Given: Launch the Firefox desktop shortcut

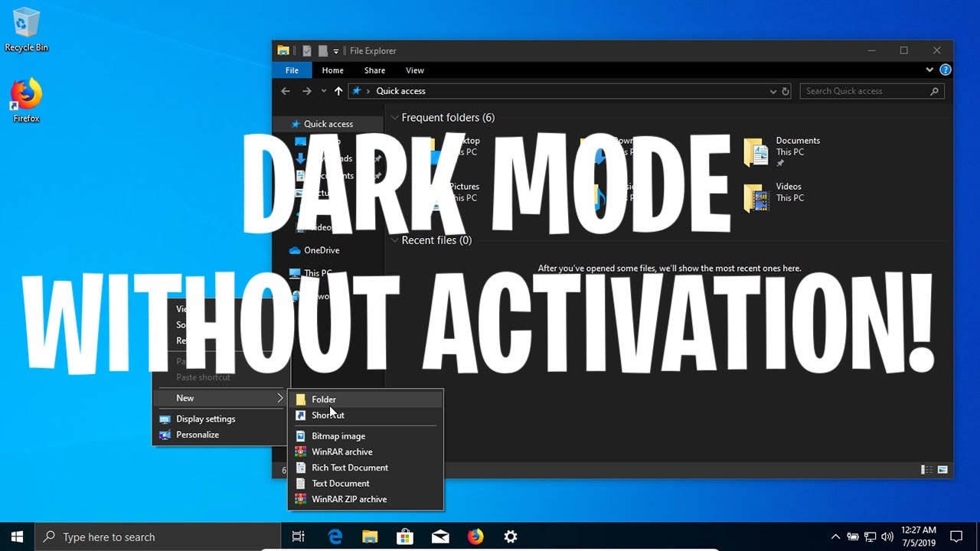Looking at the screenshot, I should 26,100.
